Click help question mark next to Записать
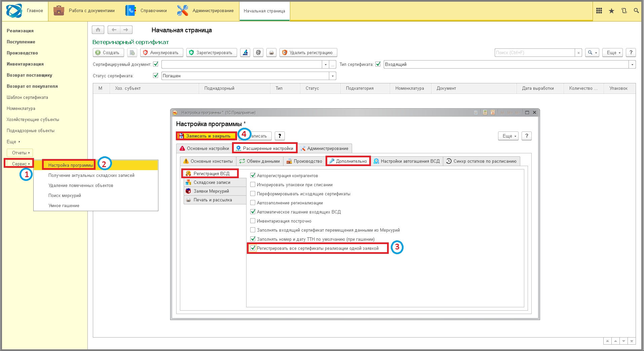This screenshot has width=644, height=351. pos(279,136)
